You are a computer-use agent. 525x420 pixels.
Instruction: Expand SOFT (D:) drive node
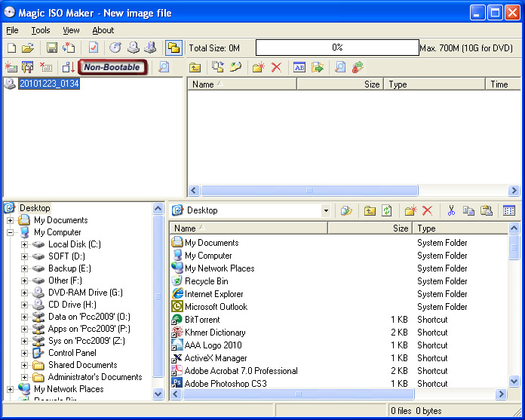tap(24, 256)
